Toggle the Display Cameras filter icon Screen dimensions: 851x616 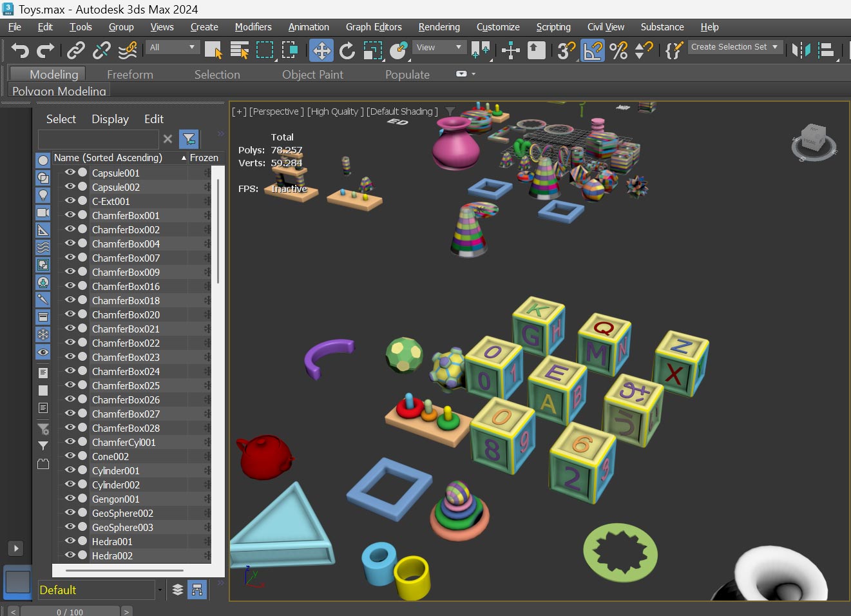click(43, 213)
